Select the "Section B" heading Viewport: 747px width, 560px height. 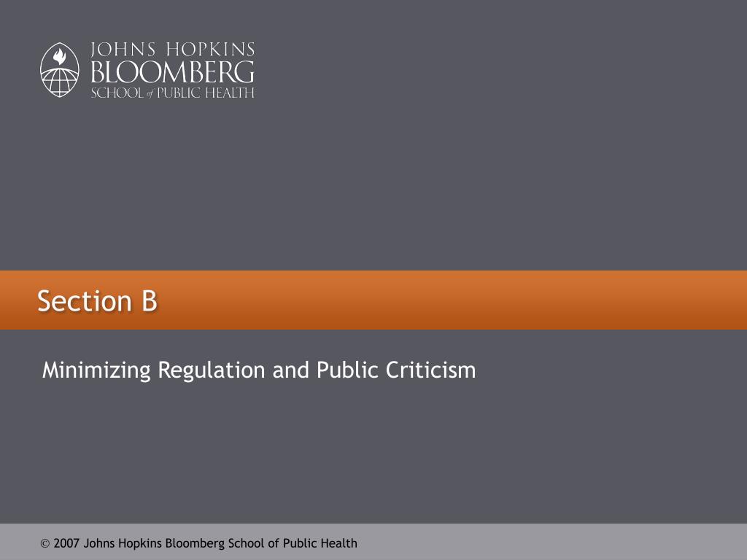point(97,301)
